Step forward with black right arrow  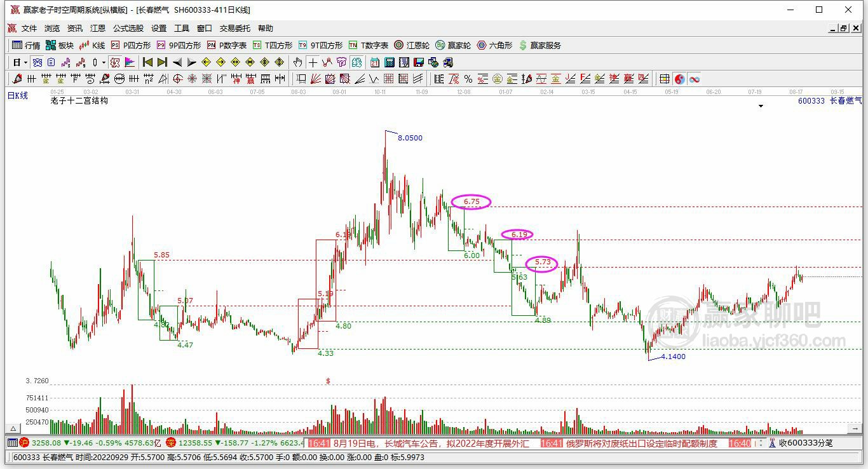coord(191,62)
